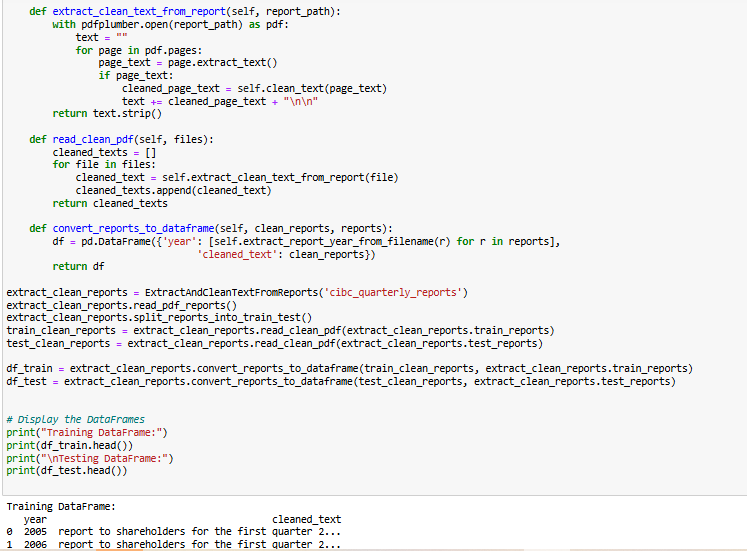Click the 'for file in files:' line
747x551 pixels.
(x=104, y=164)
